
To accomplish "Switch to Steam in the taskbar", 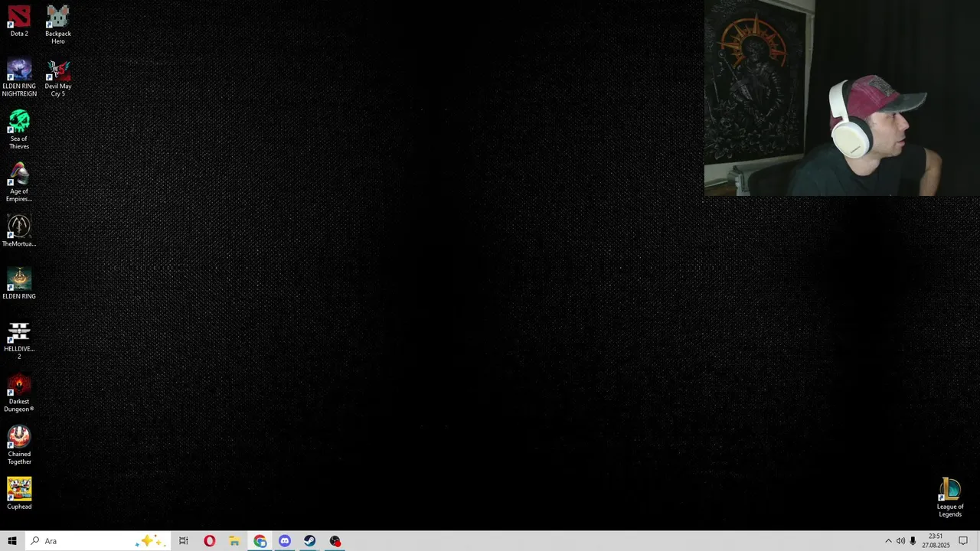I will pyautogui.click(x=309, y=541).
